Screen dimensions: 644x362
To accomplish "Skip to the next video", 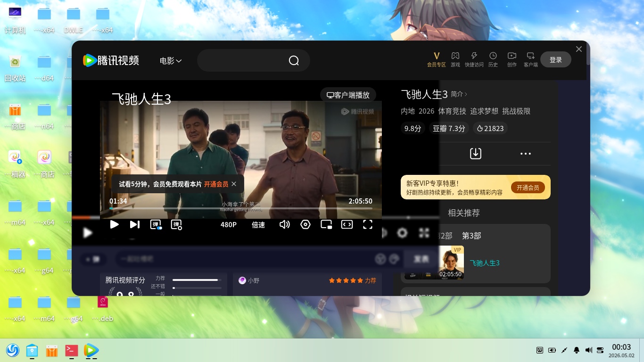I will click(x=135, y=224).
